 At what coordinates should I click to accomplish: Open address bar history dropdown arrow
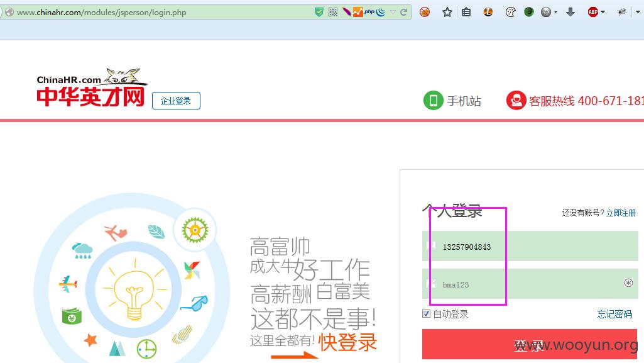point(393,13)
